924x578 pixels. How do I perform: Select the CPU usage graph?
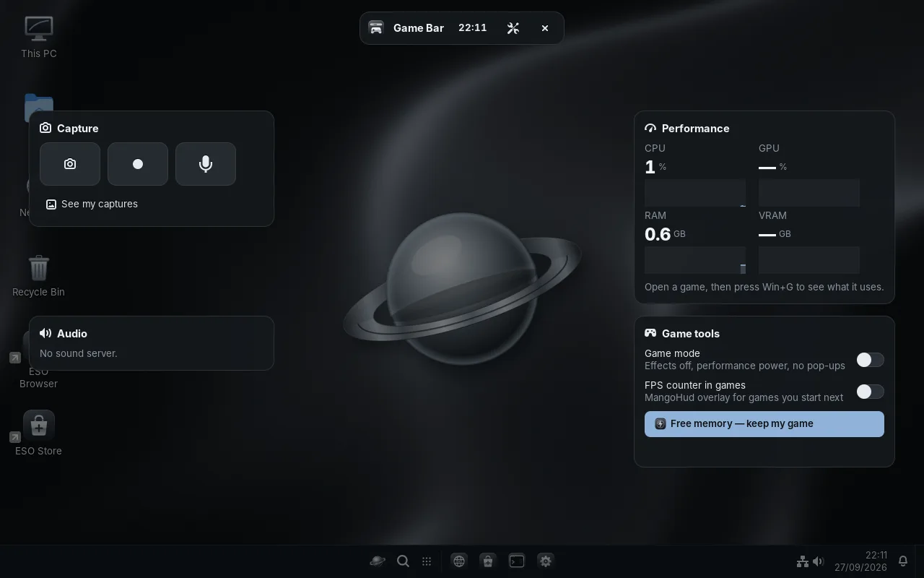(x=695, y=193)
